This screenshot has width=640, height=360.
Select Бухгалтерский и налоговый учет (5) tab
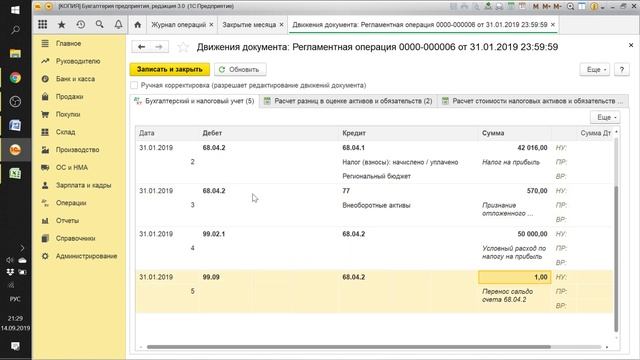(195, 101)
